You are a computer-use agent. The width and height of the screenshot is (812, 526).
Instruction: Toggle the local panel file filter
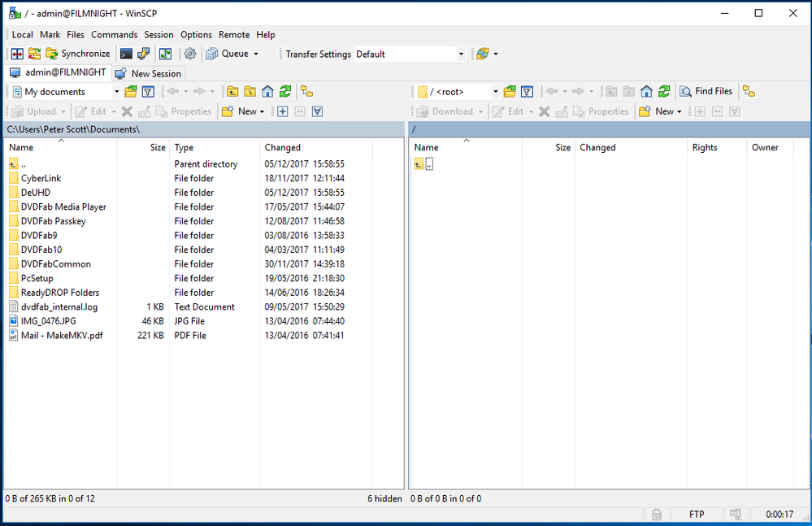pyautogui.click(x=147, y=91)
